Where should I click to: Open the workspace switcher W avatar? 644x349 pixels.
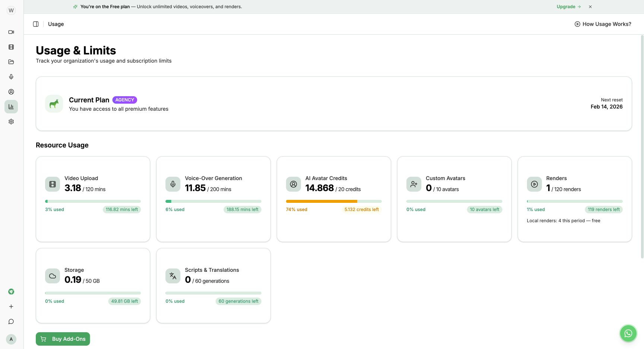(x=11, y=10)
